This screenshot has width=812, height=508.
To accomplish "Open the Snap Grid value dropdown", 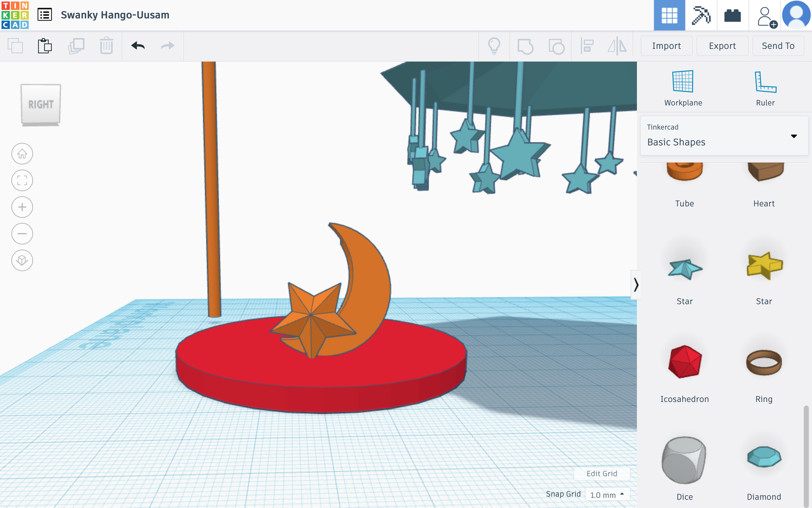I will tap(607, 494).
